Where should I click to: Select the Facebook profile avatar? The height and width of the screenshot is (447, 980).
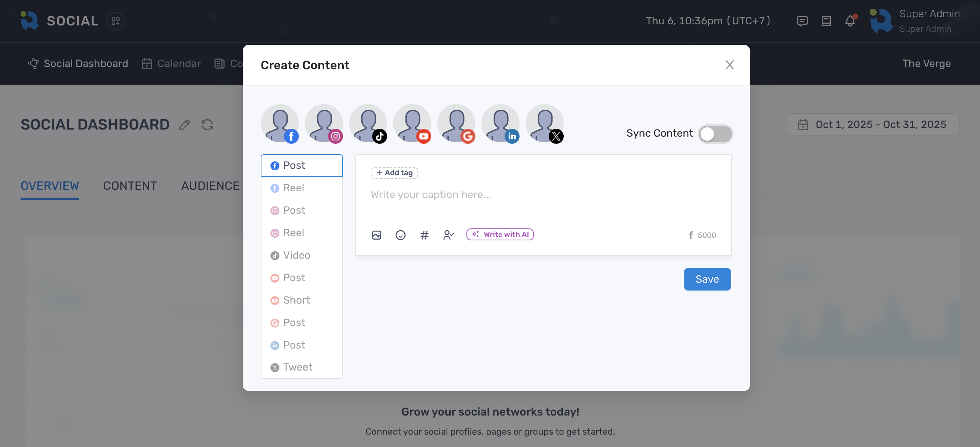click(x=280, y=124)
